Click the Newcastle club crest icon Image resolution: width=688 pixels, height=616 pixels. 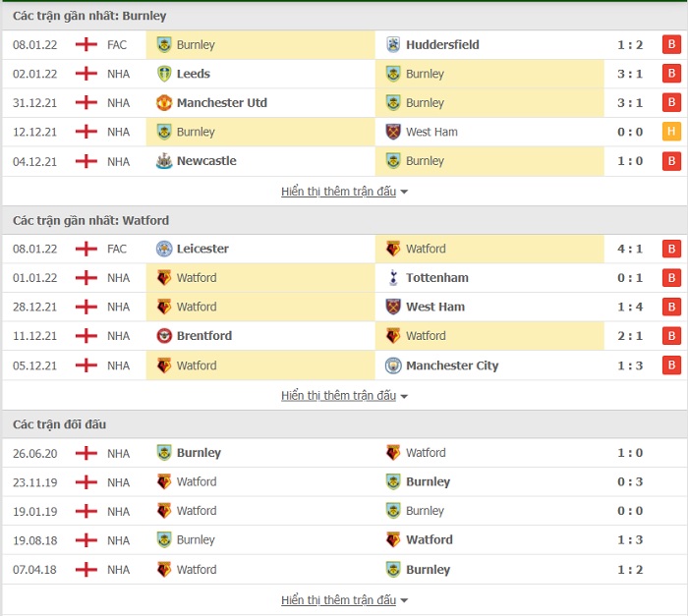pyautogui.click(x=164, y=161)
